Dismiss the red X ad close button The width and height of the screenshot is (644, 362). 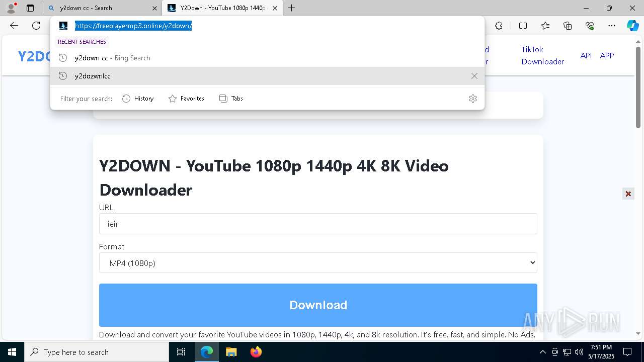(x=628, y=194)
